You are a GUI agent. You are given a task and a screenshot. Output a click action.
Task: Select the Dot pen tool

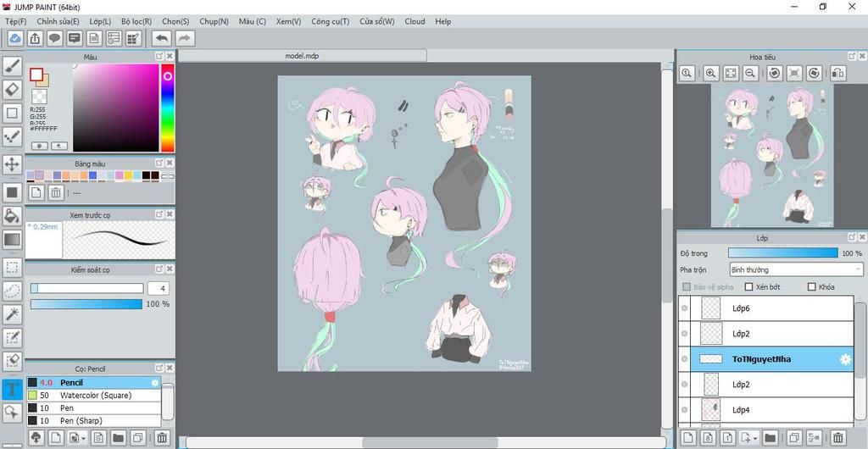tap(12, 136)
